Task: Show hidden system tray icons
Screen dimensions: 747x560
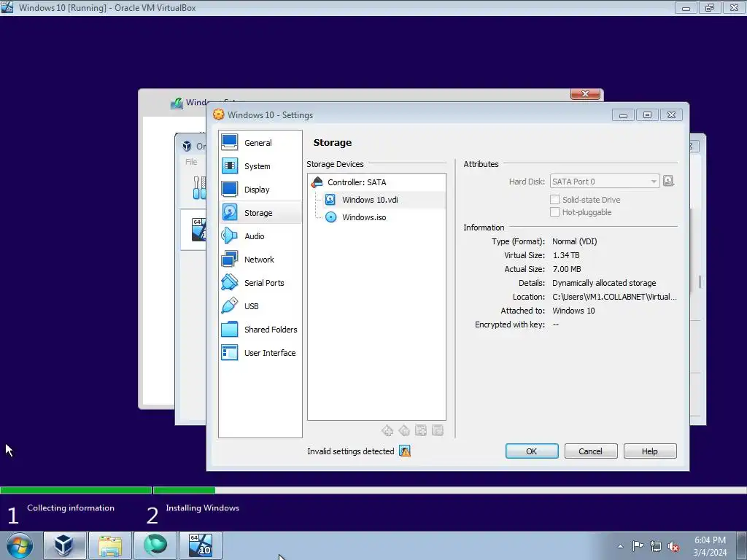Action: [620, 546]
